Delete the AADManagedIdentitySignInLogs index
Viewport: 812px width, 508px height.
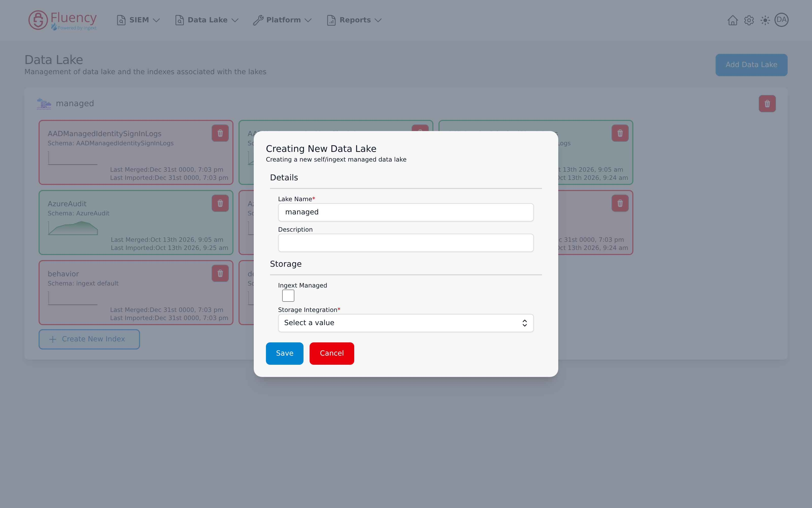(220, 133)
